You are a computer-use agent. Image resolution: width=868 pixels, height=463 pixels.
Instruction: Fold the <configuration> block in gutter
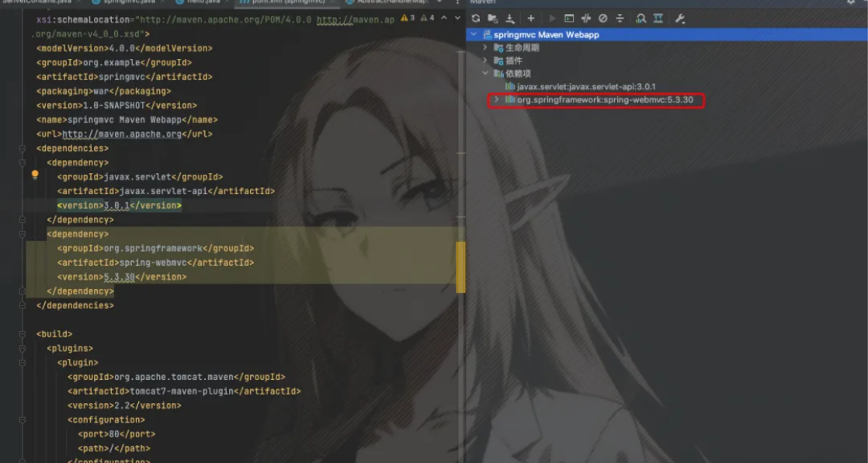23,419
